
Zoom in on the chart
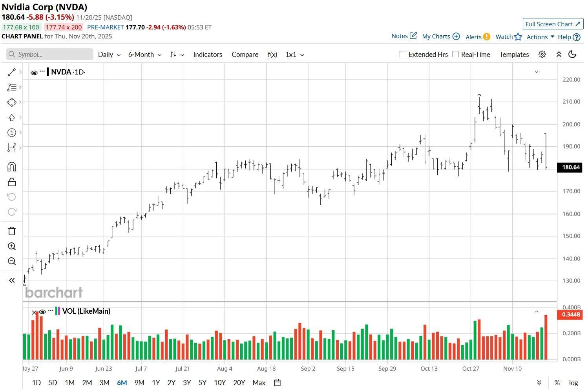(x=12, y=246)
